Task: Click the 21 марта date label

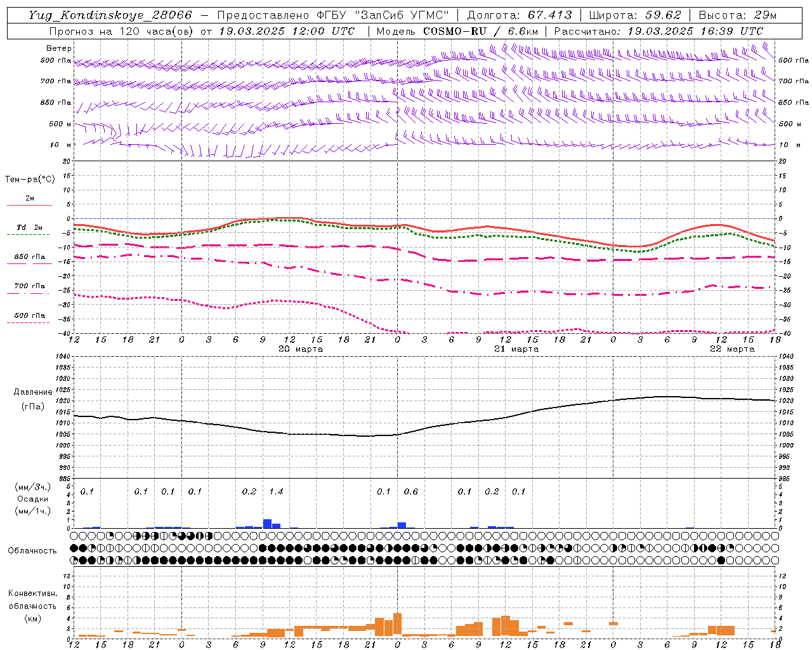Action: point(516,349)
